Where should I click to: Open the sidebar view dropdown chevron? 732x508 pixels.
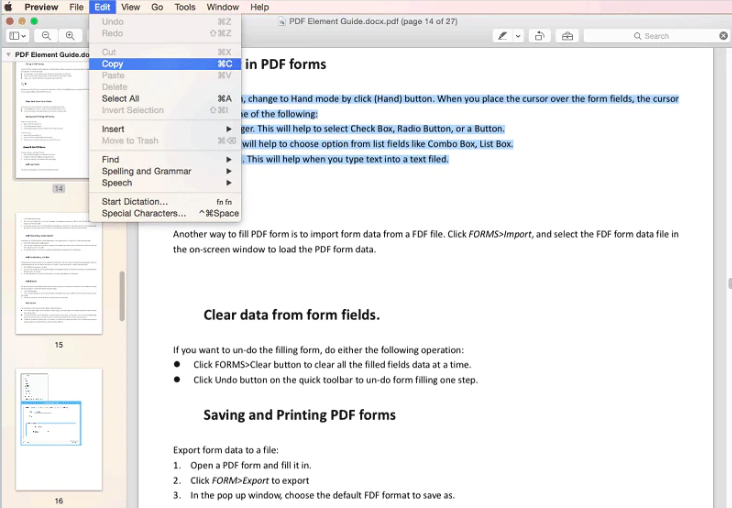(24, 36)
